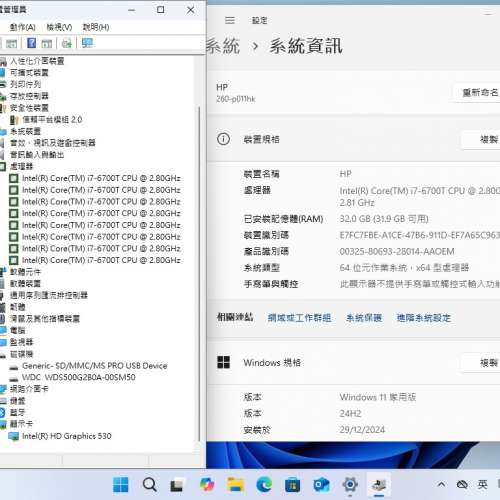Click the scan for hardware changes monitor icon
This screenshot has width=500, height=500.
point(87,43)
